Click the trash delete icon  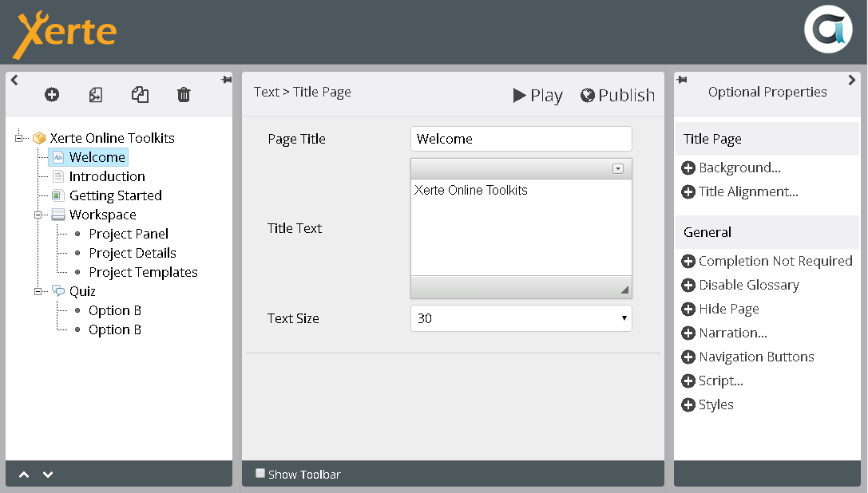[x=184, y=95]
